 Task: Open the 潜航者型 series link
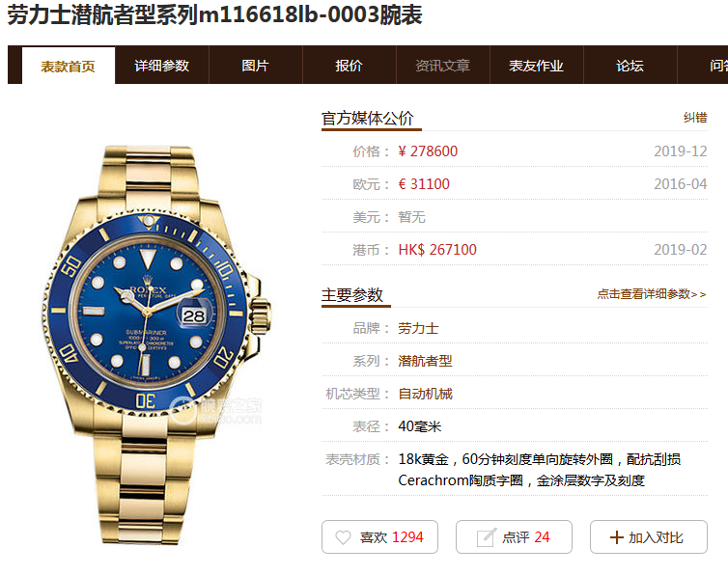[425, 361]
